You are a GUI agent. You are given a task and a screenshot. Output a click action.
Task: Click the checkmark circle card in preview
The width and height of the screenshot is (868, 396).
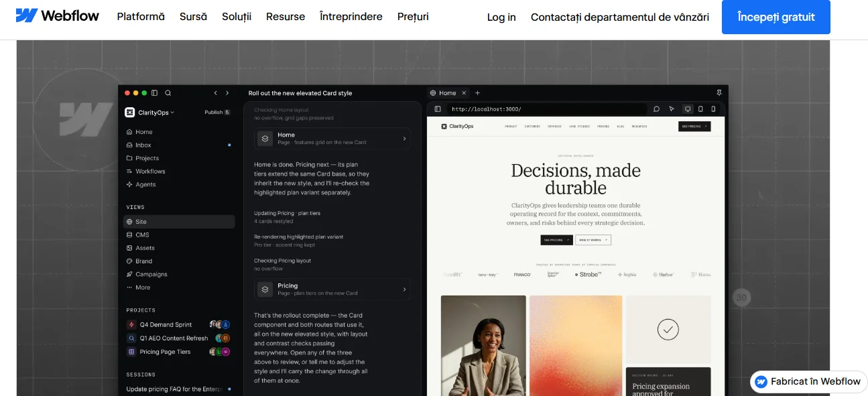point(668,330)
